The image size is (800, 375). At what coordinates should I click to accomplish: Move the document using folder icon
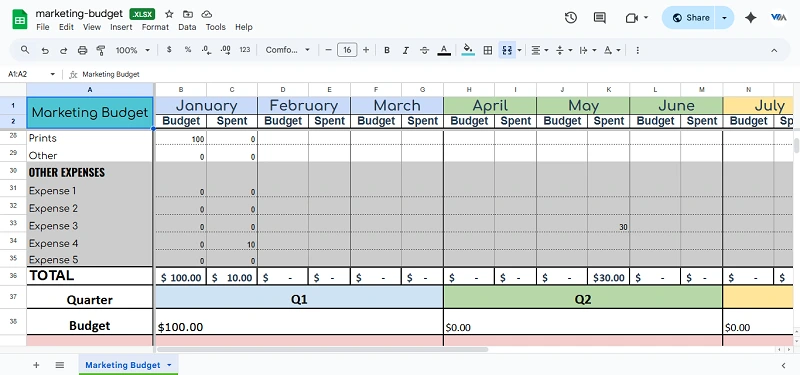(188, 14)
